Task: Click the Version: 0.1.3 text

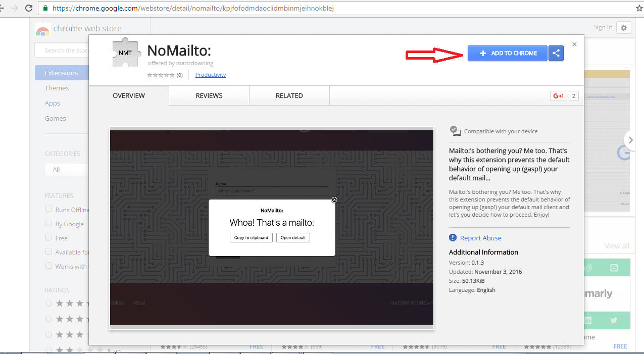Action: (x=466, y=263)
